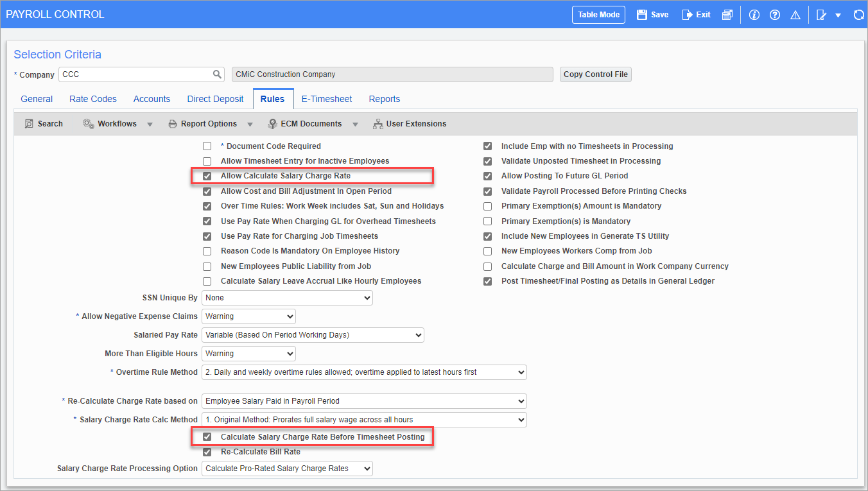Image resolution: width=868 pixels, height=491 pixels.
Task: Click the Copy Control File button
Action: coord(596,74)
